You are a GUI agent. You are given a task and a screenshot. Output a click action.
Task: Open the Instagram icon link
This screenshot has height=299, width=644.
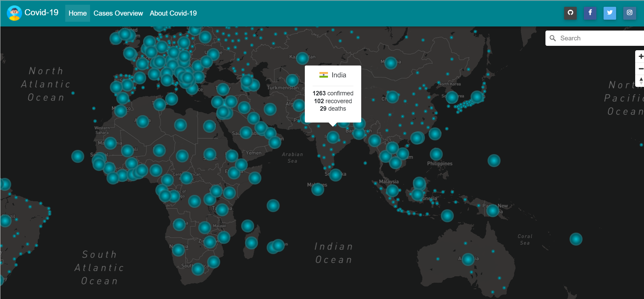(x=629, y=13)
